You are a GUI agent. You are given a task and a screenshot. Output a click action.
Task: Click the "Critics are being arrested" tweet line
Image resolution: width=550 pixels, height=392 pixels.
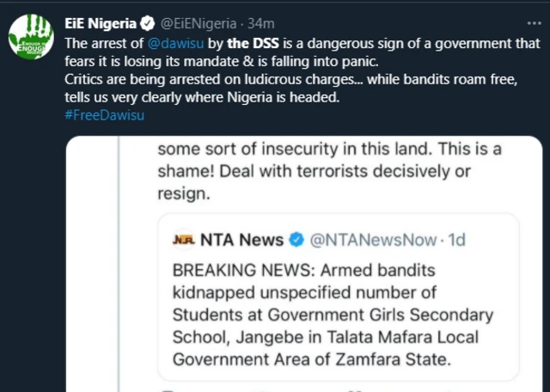172,78
